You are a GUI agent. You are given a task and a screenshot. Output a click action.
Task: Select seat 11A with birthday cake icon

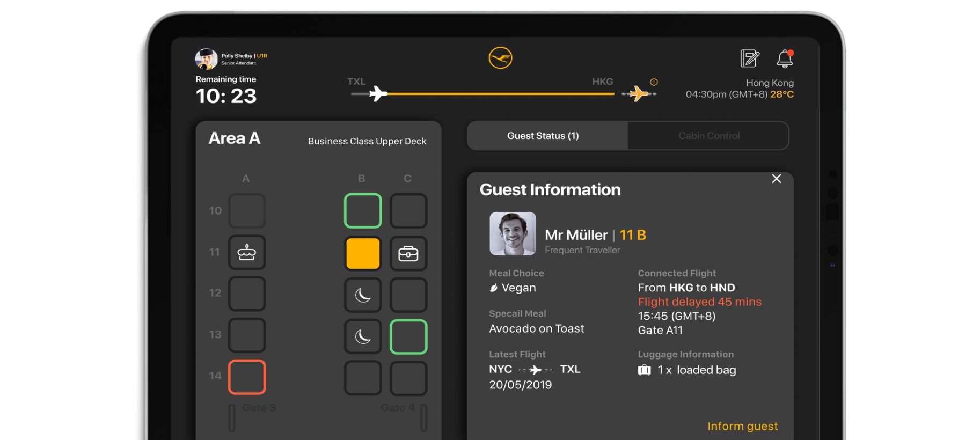[247, 252]
